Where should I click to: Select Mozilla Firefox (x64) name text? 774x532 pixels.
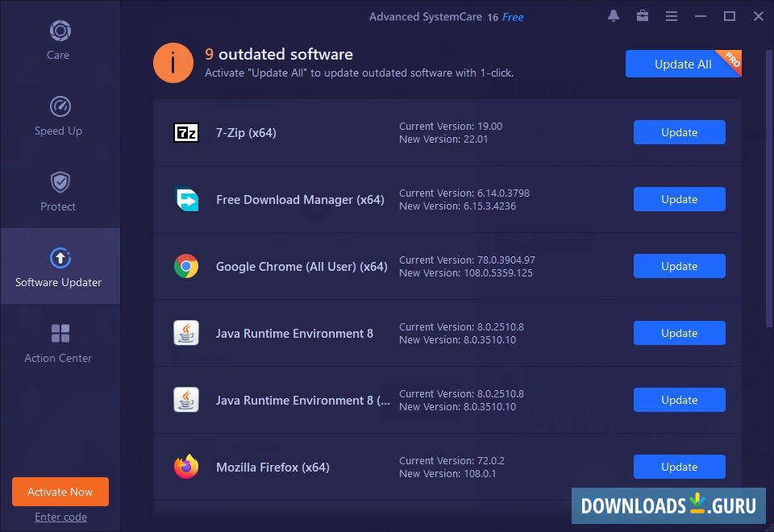point(273,468)
